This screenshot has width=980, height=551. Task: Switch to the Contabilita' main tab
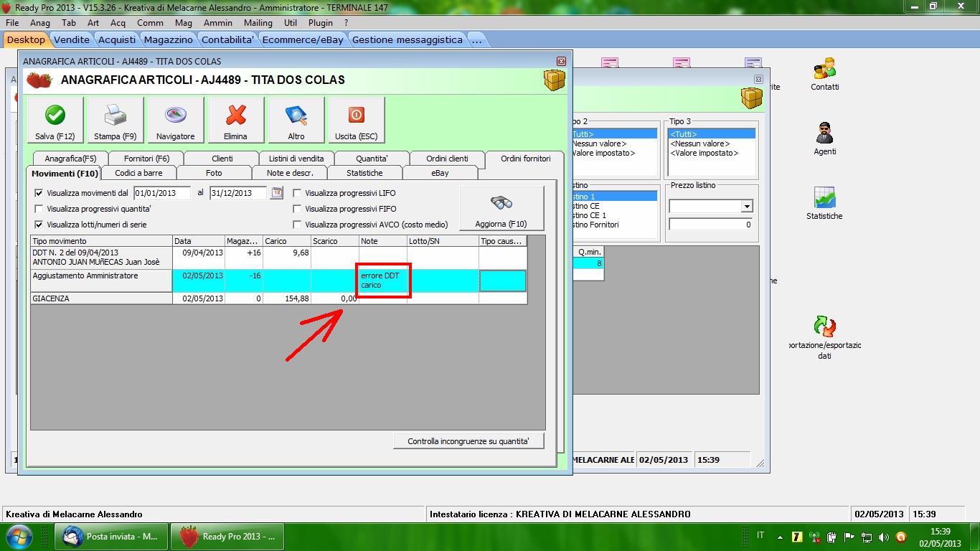click(228, 40)
